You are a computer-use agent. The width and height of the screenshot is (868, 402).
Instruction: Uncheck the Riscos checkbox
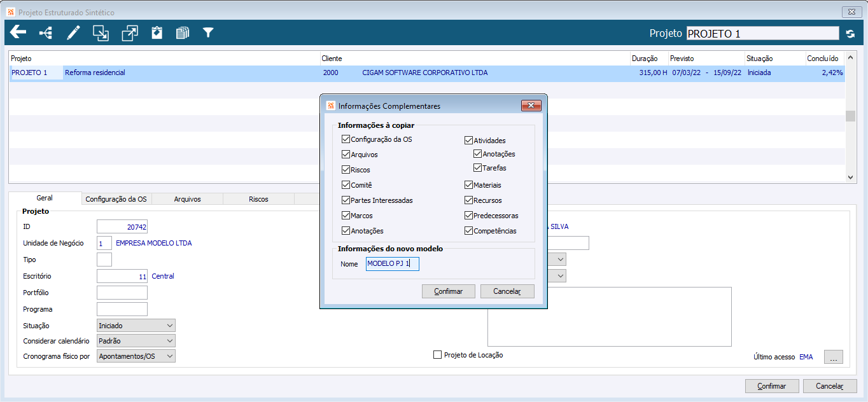click(346, 169)
